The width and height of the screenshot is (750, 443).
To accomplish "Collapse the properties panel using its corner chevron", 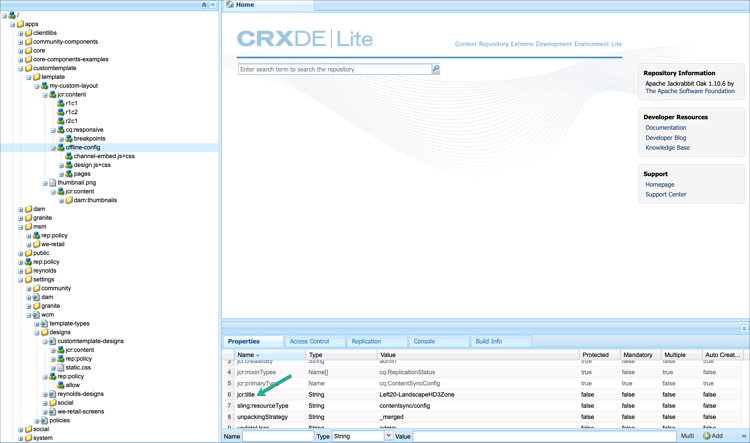I will pyautogui.click(x=744, y=328).
